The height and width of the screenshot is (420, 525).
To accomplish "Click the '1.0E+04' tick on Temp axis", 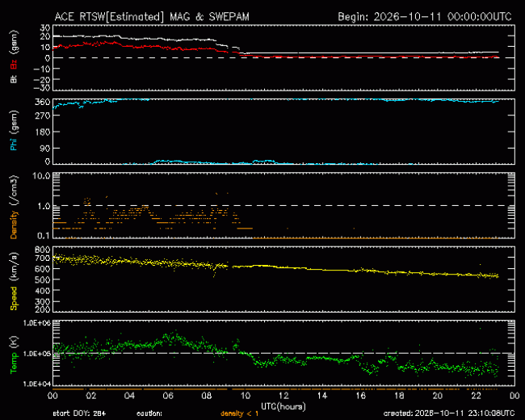I will pyautogui.click(x=37, y=384).
